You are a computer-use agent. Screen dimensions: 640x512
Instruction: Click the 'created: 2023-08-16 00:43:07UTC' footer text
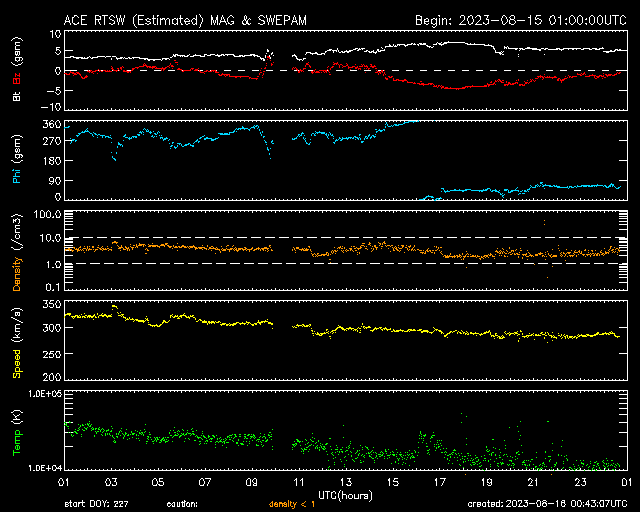(x=547, y=504)
